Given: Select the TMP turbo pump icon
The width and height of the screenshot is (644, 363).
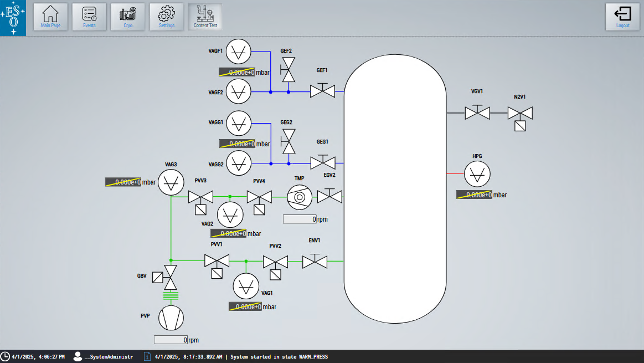Looking at the screenshot, I should pyautogui.click(x=300, y=197).
